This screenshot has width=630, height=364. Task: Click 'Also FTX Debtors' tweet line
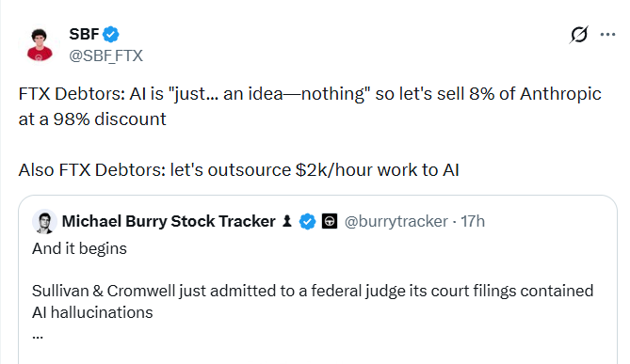[x=238, y=170]
